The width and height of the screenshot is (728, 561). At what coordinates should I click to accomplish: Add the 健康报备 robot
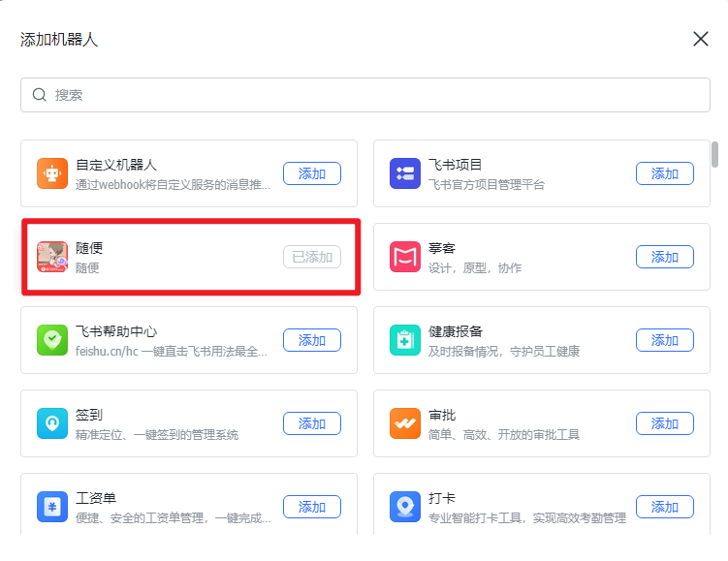665,340
